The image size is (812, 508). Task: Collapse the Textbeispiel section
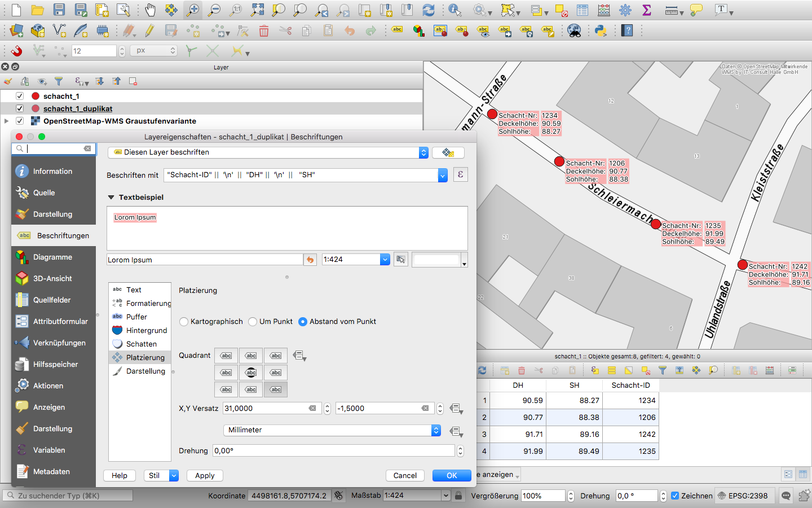click(111, 198)
